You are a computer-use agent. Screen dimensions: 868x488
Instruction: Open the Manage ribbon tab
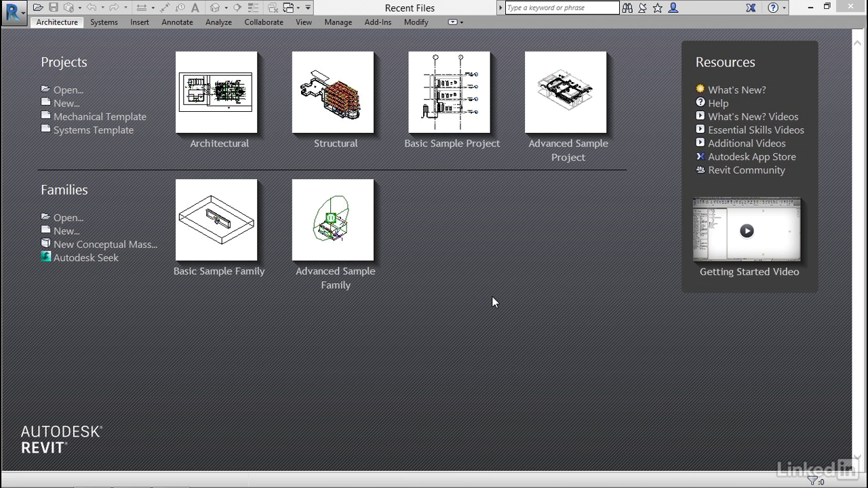point(338,22)
